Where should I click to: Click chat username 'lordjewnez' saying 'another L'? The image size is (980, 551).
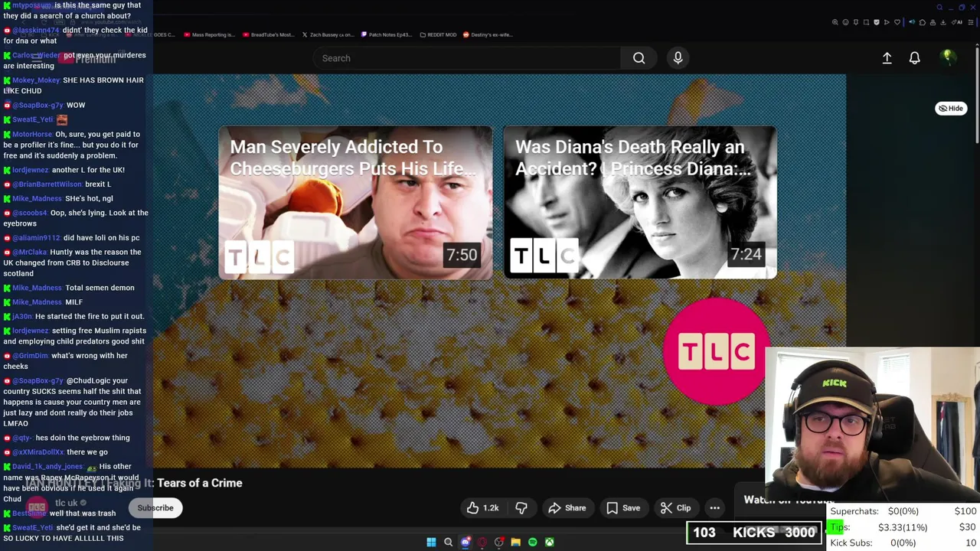[x=31, y=170]
